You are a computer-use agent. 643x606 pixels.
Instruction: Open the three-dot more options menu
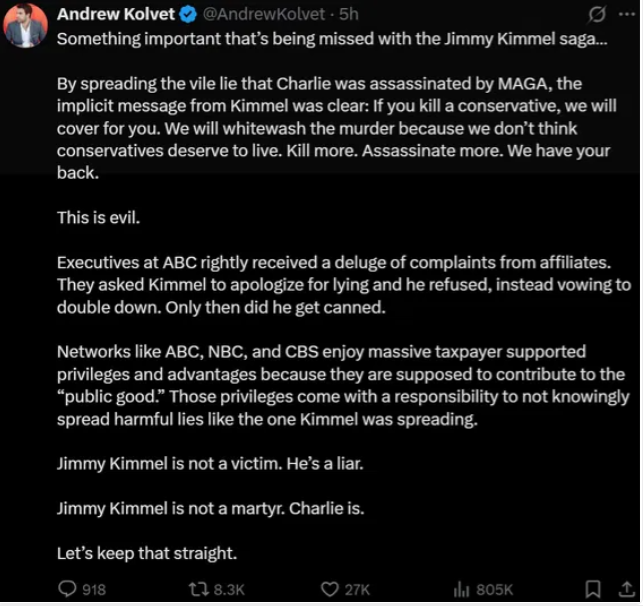(627, 14)
